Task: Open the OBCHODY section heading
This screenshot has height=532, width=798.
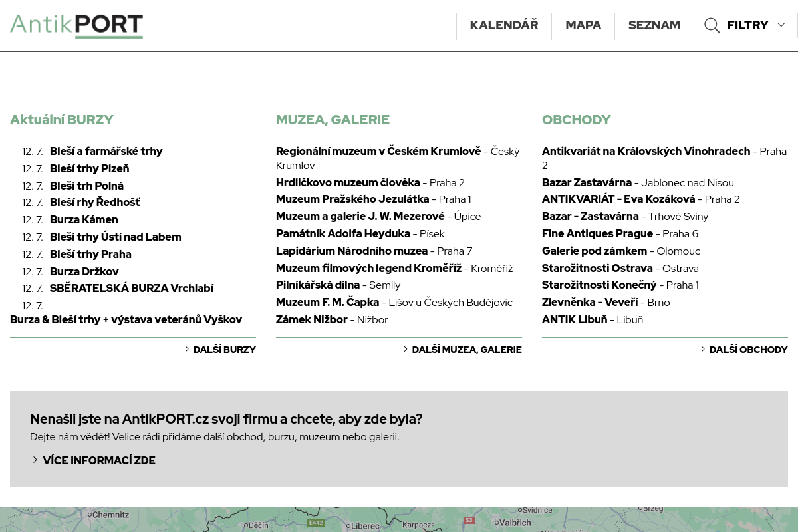Action: [x=577, y=120]
